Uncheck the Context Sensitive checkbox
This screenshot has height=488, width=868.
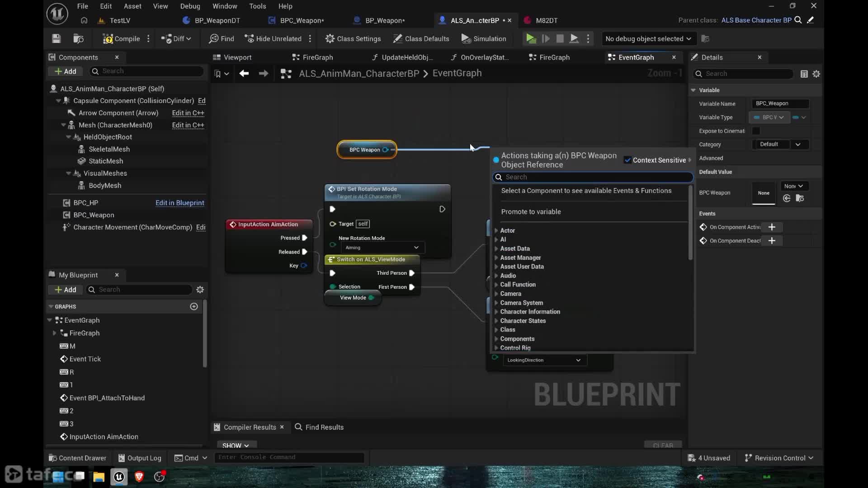(x=627, y=160)
